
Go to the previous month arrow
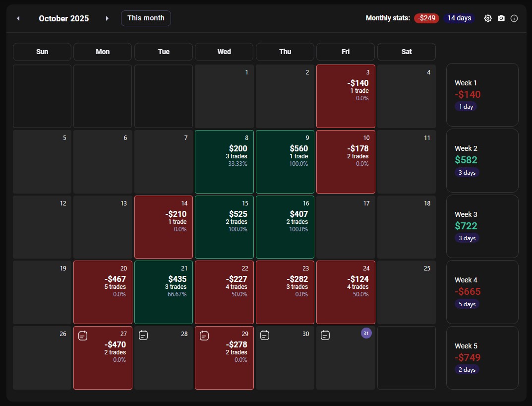point(18,18)
